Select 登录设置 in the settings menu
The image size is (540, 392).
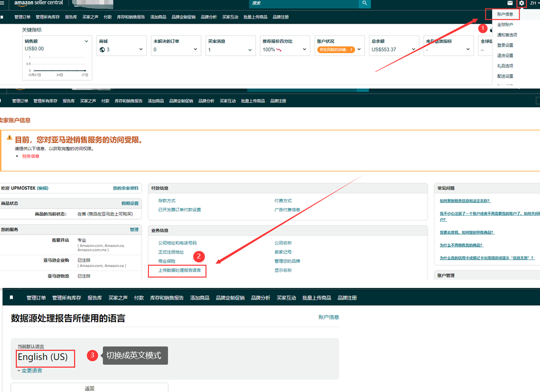coord(505,45)
